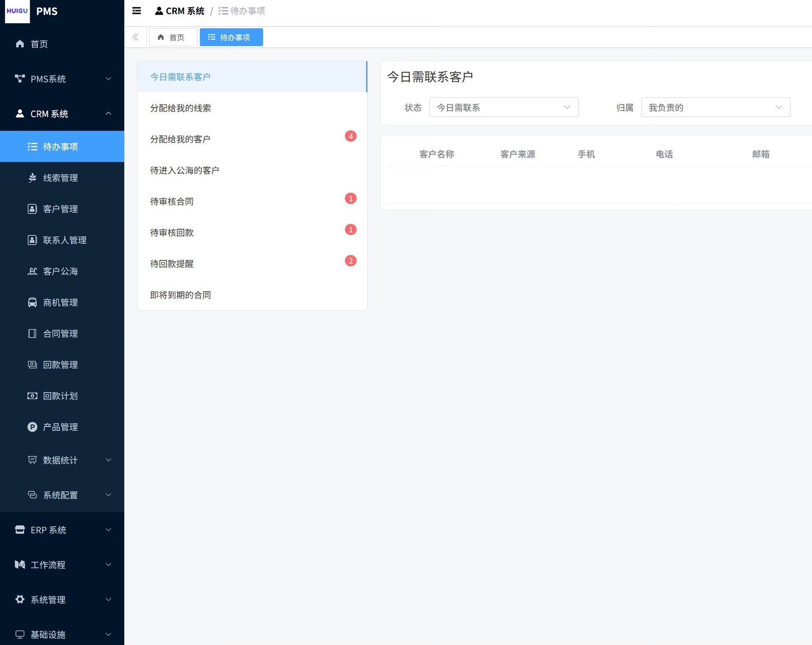The width and height of the screenshot is (812, 645).
Task: Expand the ERP 系统 menu
Action: coord(62,530)
